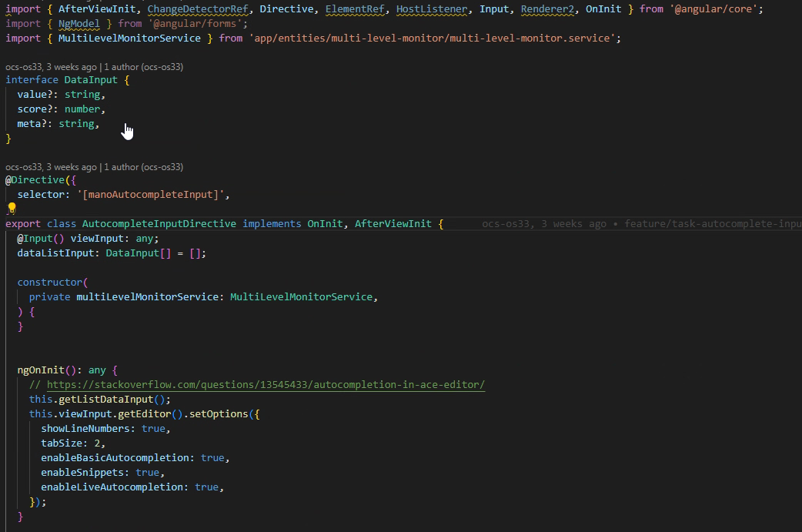Click the 'ngOnInit' method name
The image size is (802, 532).
click(x=41, y=370)
